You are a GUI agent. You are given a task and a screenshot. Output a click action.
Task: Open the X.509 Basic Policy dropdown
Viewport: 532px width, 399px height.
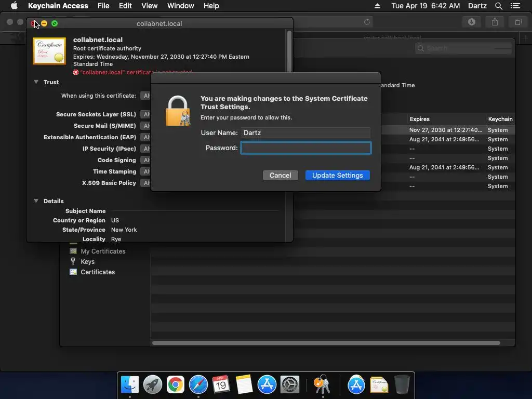(145, 183)
